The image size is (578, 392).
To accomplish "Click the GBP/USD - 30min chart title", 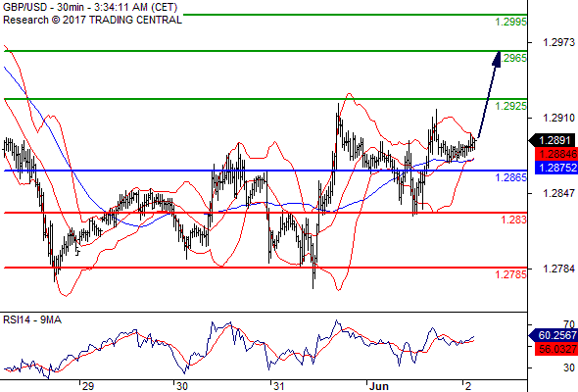I will click(90, 8).
